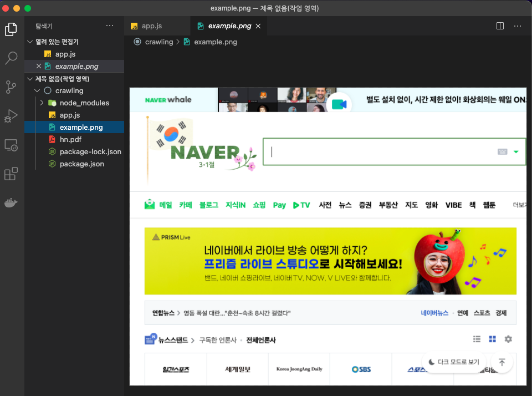Click the Naver whale banner logo

click(x=168, y=100)
